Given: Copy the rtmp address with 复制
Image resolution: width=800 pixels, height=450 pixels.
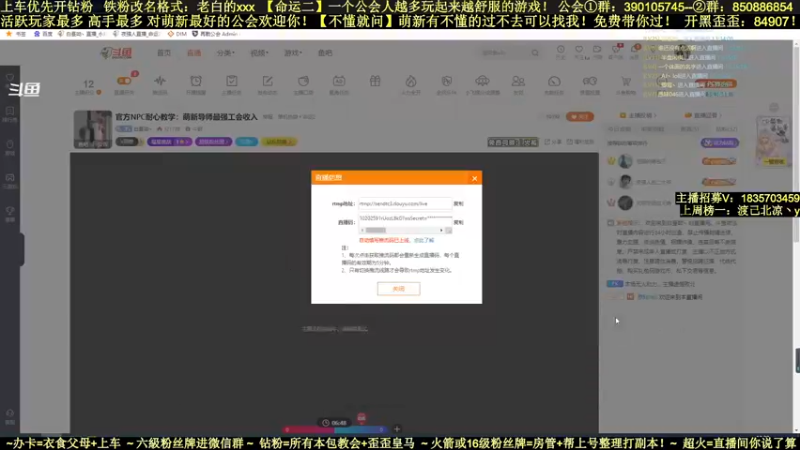Looking at the screenshot, I should [x=458, y=204].
